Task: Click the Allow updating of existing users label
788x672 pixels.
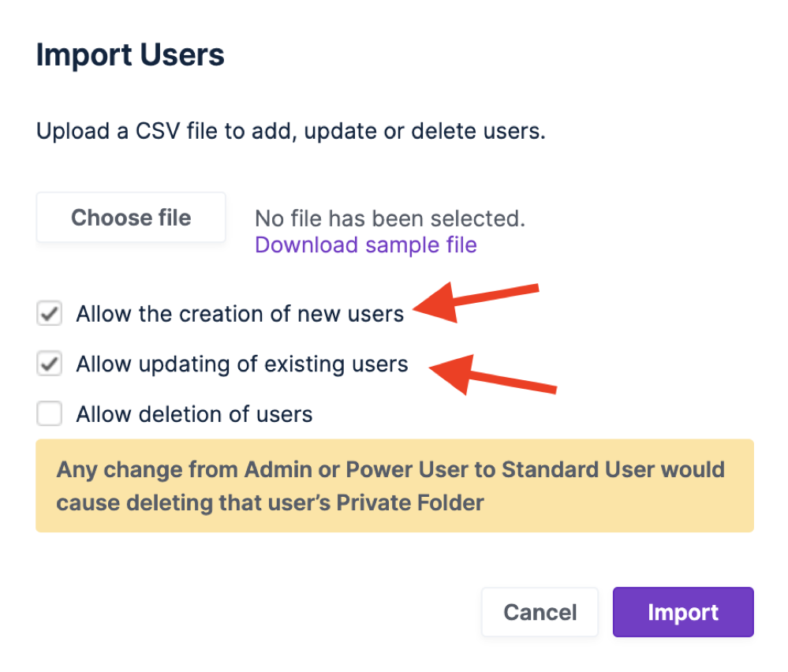Action: click(241, 364)
